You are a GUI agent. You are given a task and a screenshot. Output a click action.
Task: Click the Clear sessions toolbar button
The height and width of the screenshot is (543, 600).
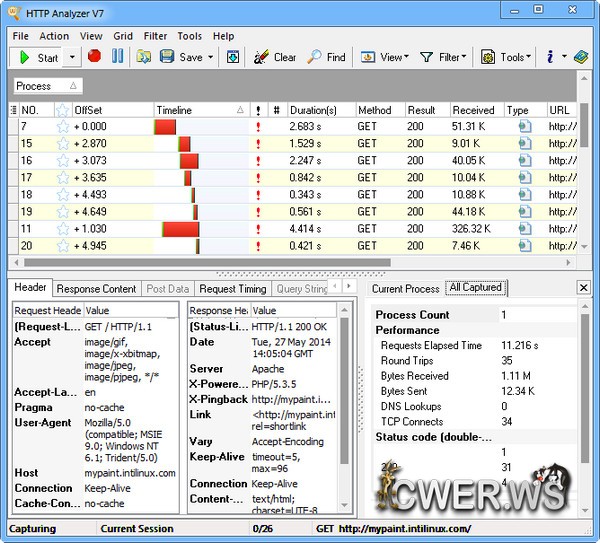[x=275, y=57]
